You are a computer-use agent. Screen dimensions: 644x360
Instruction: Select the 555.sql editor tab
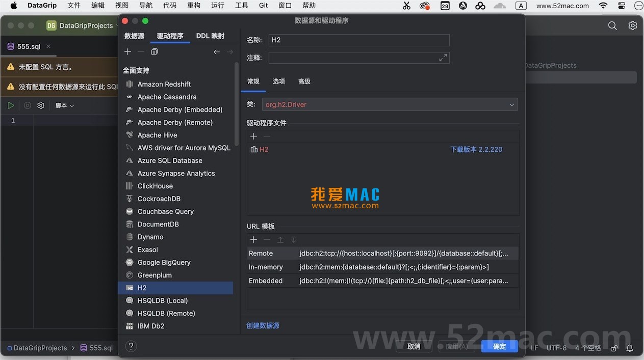click(29, 46)
